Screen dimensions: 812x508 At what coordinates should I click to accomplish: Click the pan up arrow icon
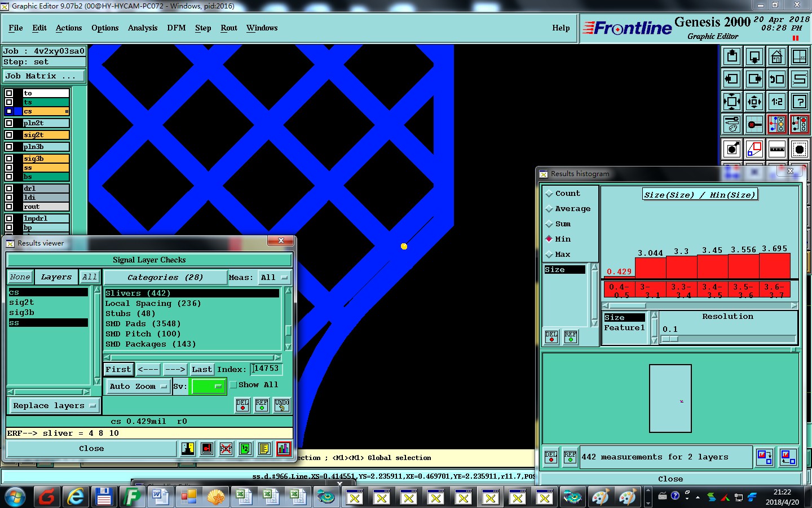[732, 56]
